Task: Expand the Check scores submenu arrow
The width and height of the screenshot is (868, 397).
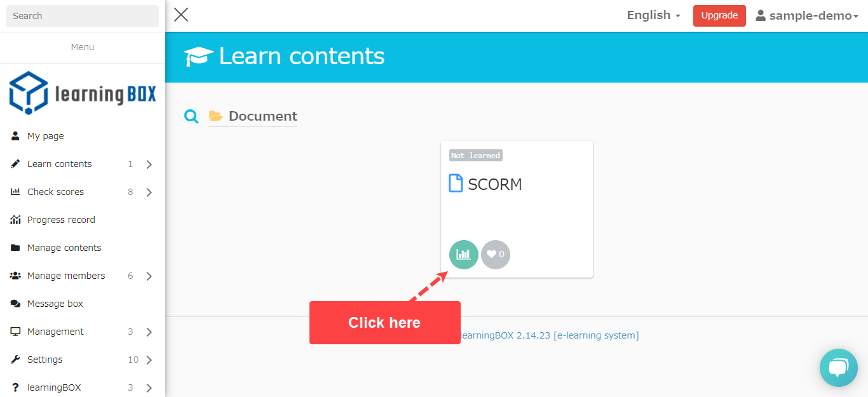Action: [x=149, y=192]
